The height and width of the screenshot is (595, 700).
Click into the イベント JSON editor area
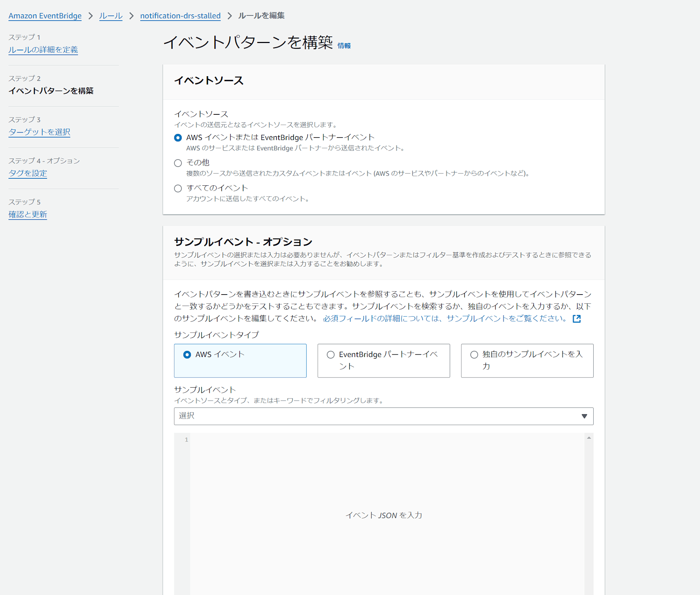pos(387,514)
